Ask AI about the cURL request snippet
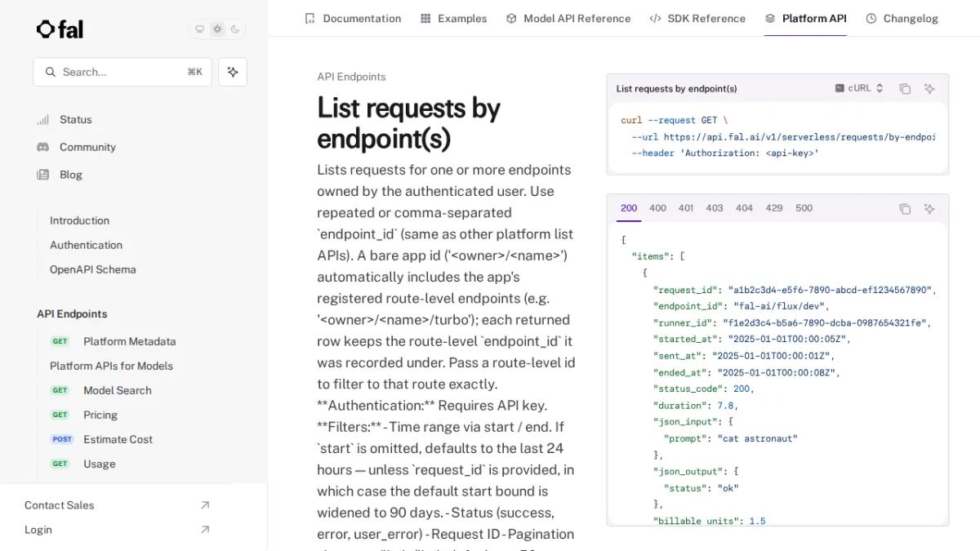The image size is (980, 551). click(x=929, y=89)
